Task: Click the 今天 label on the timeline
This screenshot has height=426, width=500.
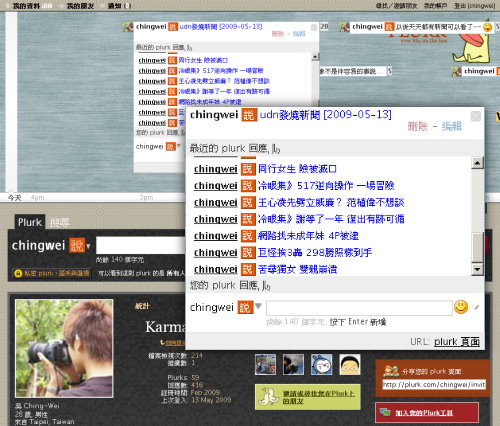Action: tap(15, 198)
